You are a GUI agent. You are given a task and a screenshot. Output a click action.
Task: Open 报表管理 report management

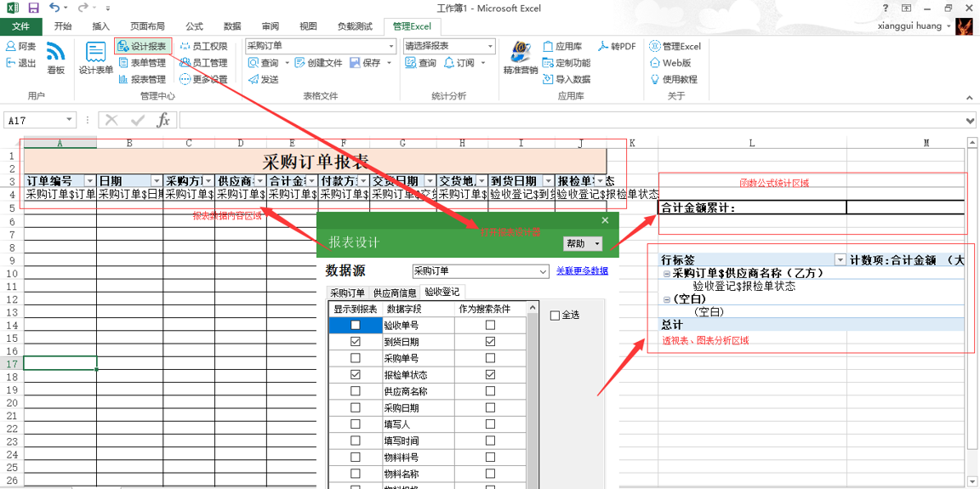point(142,79)
